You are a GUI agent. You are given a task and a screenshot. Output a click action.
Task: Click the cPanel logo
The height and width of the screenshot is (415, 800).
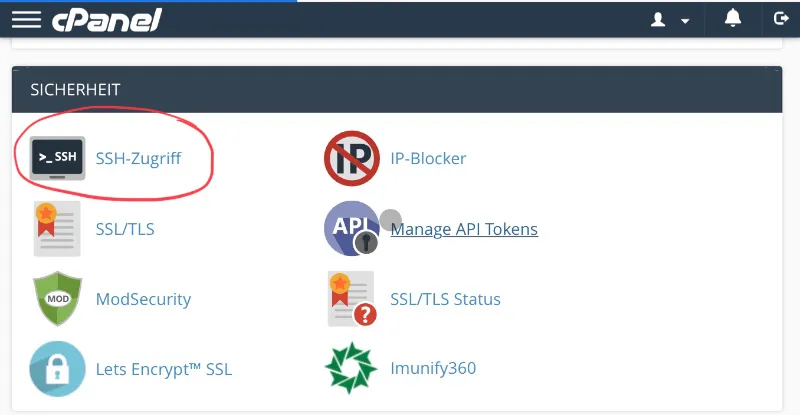(x=107, y=20)
